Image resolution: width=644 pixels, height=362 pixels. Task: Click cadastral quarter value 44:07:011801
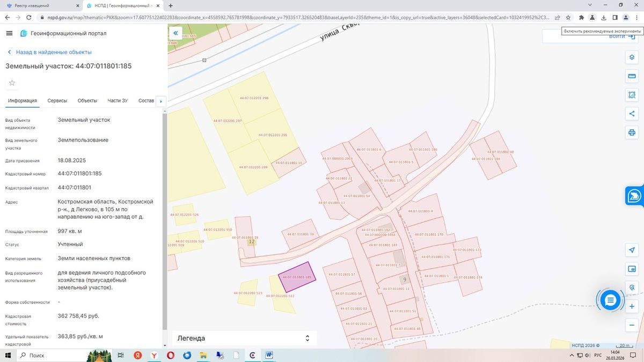(x=75, y=188)
